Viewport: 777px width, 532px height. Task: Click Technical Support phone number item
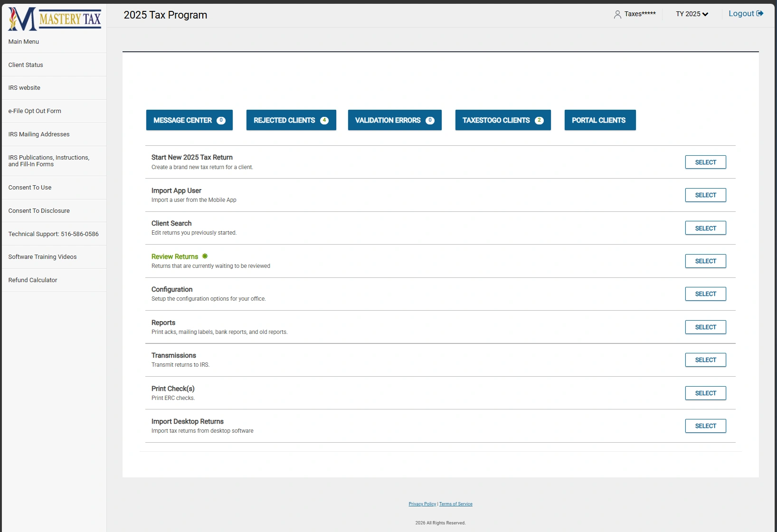54,234
